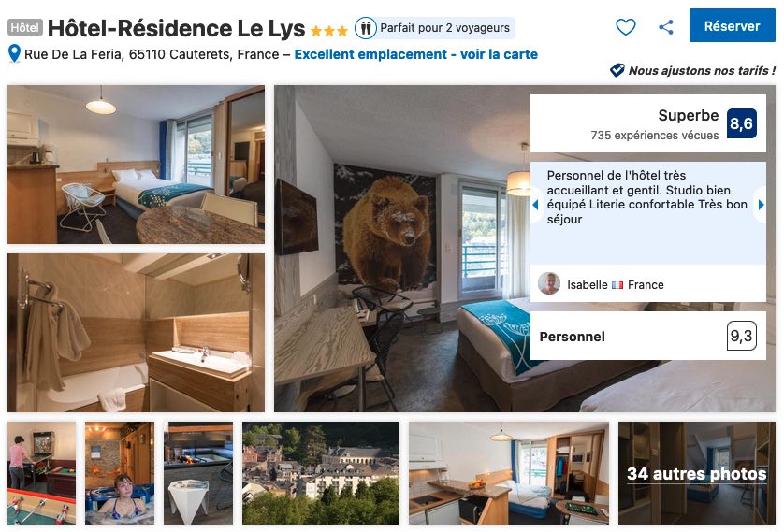Click the blue map pin icon

(x=14, y=54)
